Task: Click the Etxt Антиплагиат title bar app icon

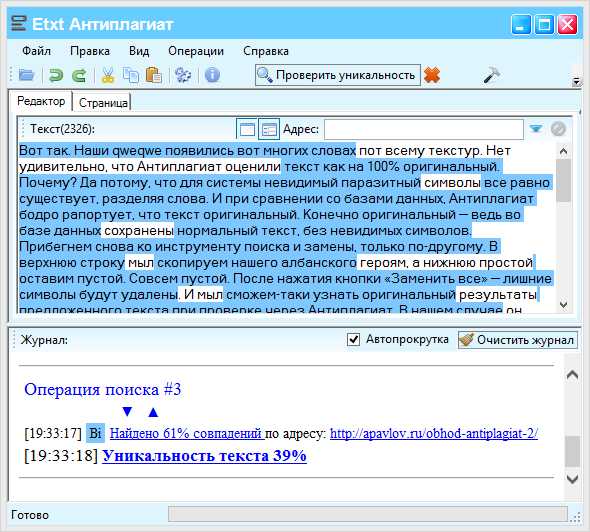Action: pyautogui.click(x=18, y=24)
